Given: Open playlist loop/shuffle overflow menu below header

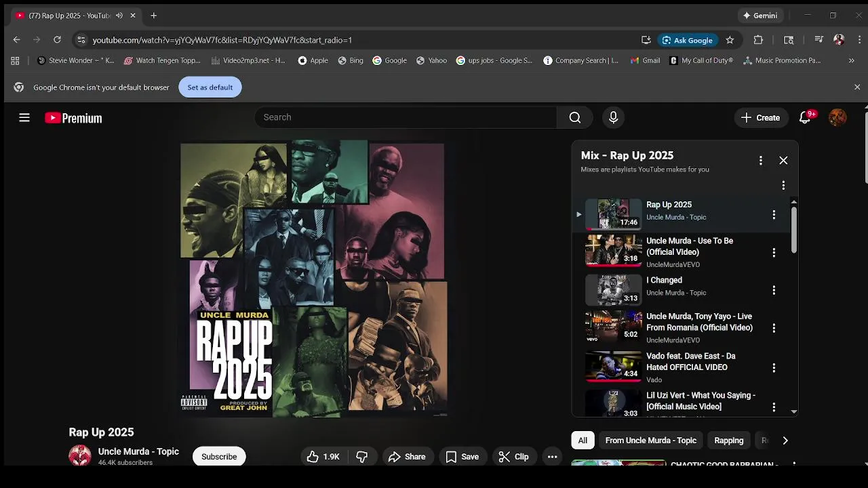Looking at the screenshot, I should pos(783,185).
